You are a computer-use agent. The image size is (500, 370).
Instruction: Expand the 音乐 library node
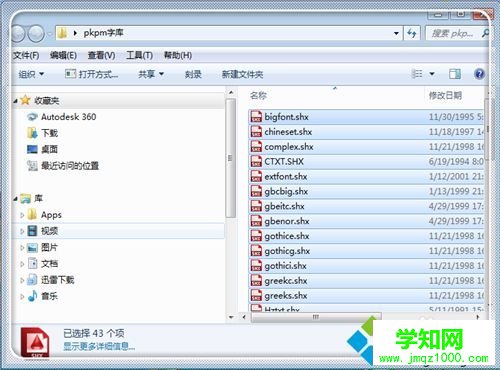pos(22,296)
